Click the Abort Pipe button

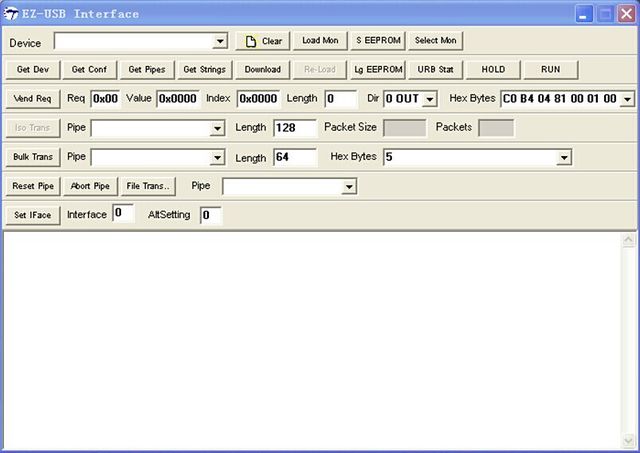point(90,187)
